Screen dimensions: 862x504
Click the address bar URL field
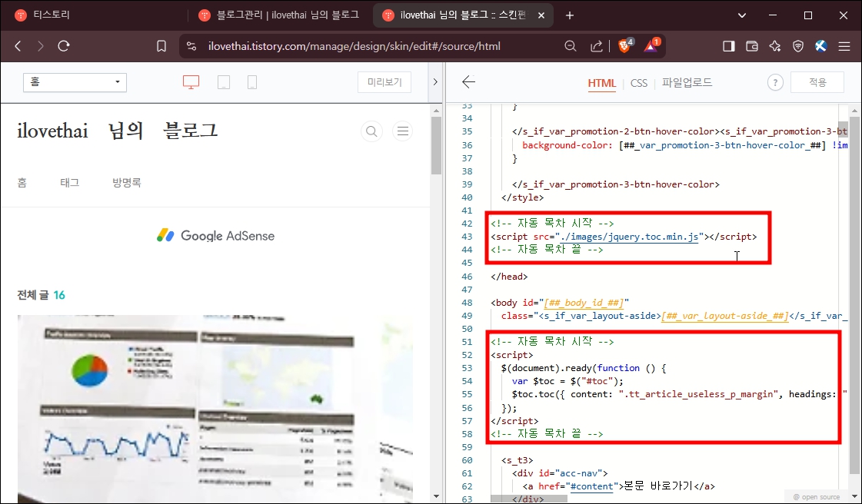[x=354, y=46]
